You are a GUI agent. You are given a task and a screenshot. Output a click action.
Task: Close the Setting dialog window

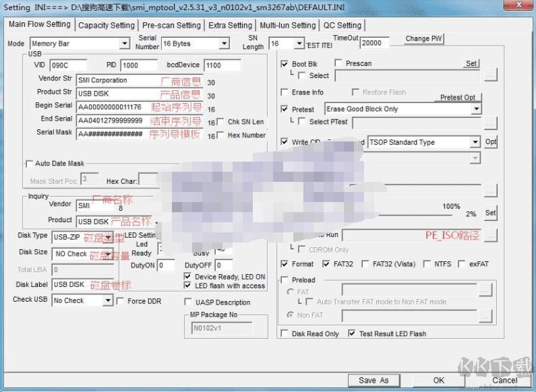click(x=519, y=4)
